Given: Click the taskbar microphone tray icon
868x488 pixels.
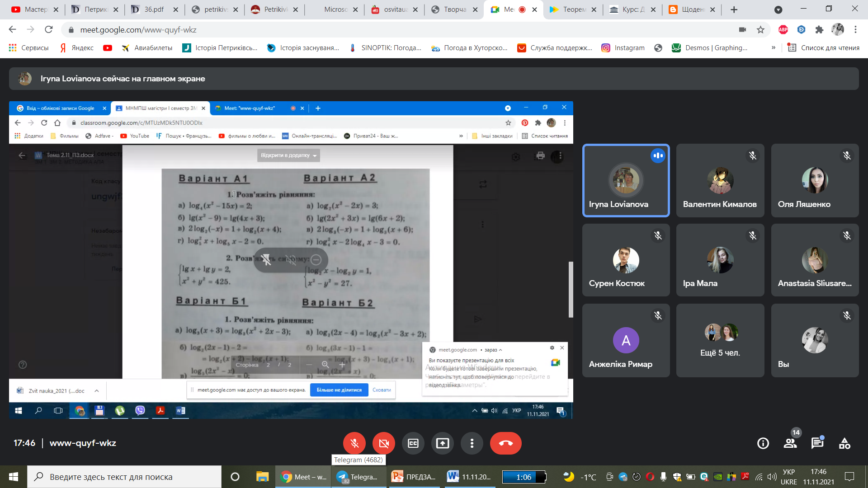Looking at the screenshot, I should (x=663, y=477).
